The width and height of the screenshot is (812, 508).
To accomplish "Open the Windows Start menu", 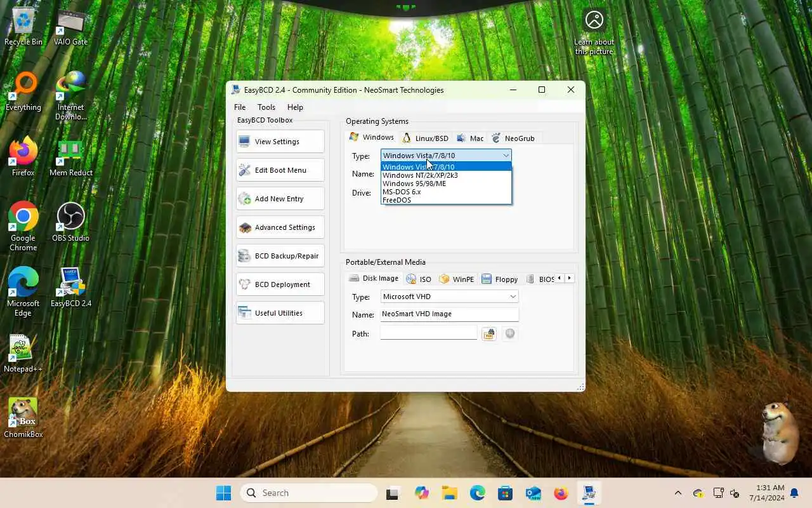I will click(x=224, y=493).
